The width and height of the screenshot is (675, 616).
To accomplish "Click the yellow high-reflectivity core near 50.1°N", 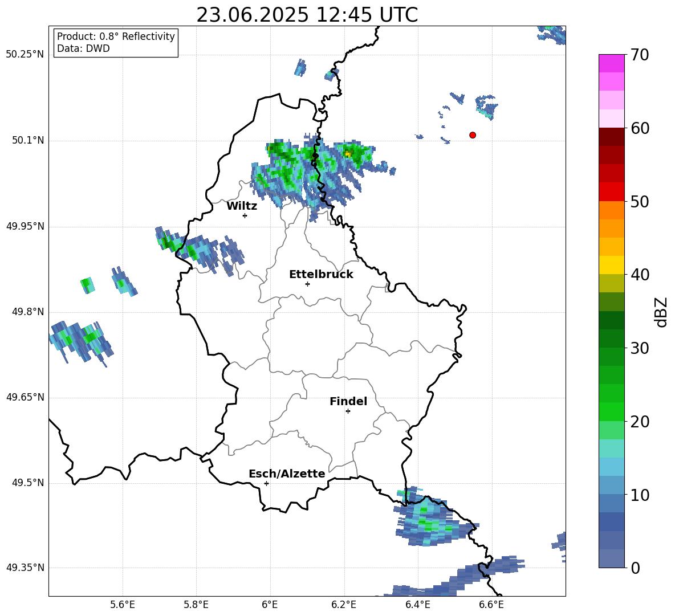I will point(347,153).
